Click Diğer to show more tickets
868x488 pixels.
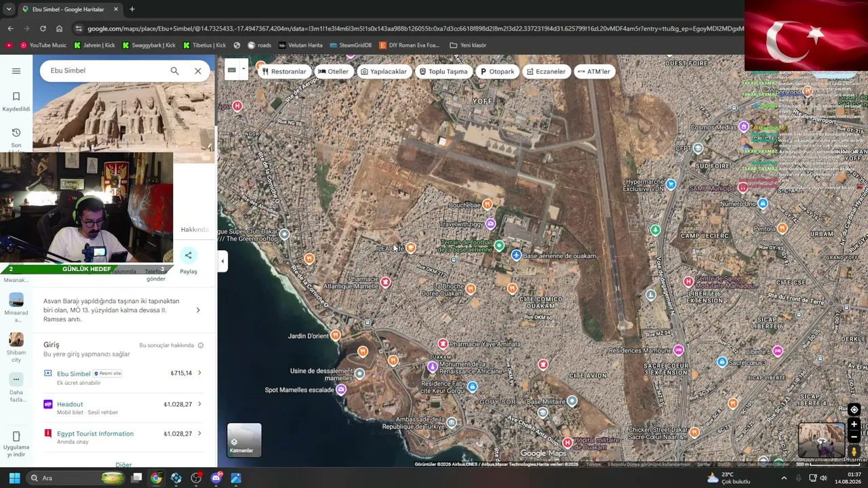[123, 465]
